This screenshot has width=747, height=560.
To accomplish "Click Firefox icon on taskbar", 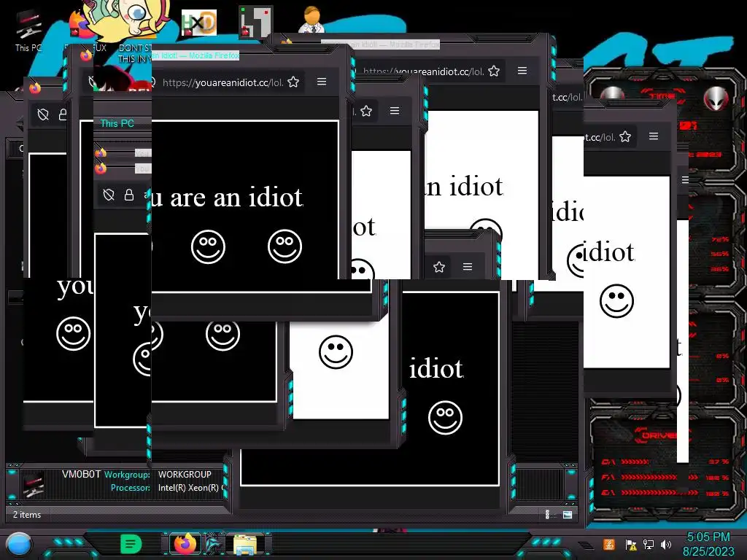I will 185,544.
